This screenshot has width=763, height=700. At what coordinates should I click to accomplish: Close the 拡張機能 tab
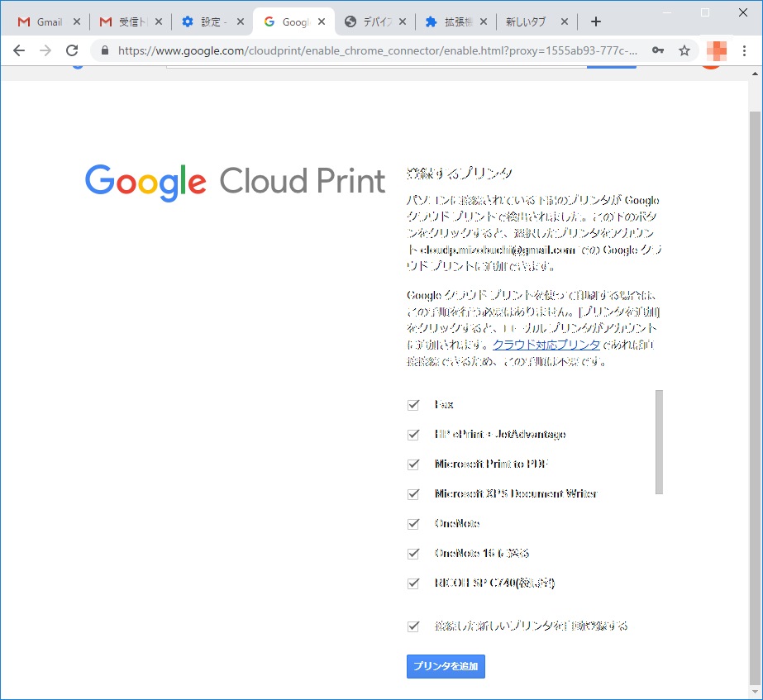[484, 21]
